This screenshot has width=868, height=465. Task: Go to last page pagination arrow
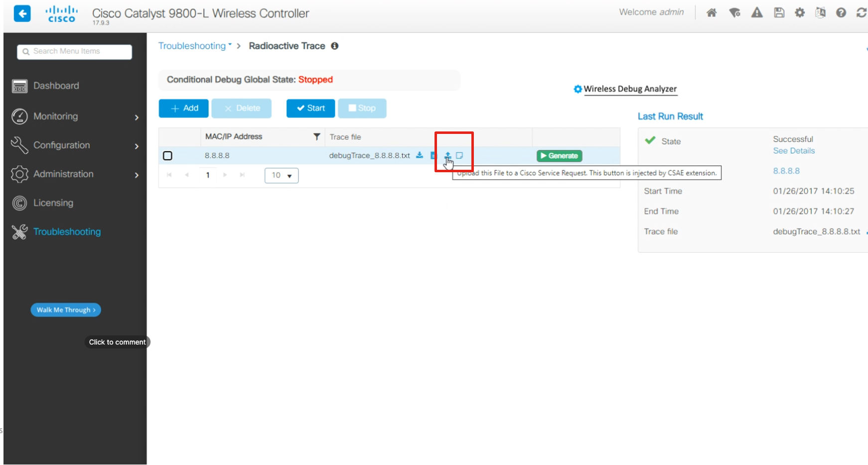click(x=242, y=175)
